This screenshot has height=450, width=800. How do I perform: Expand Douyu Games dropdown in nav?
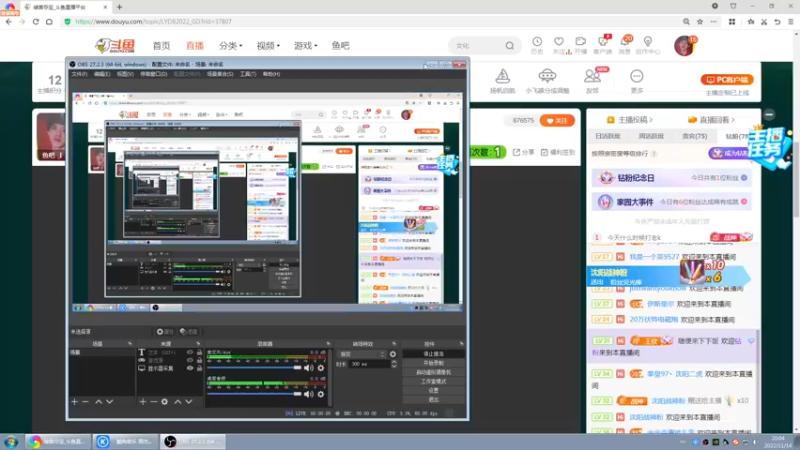306,45
